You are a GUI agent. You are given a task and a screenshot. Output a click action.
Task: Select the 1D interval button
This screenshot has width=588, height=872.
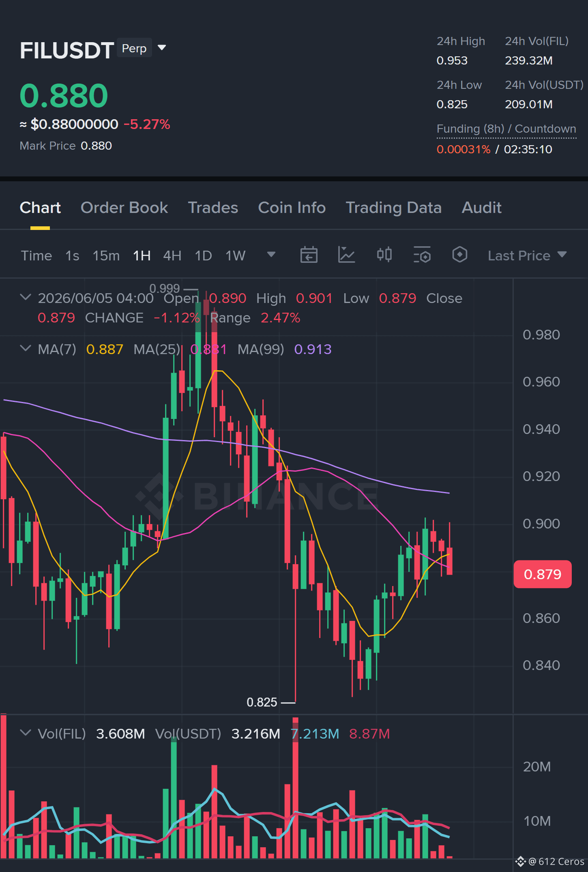click(203, 256)
